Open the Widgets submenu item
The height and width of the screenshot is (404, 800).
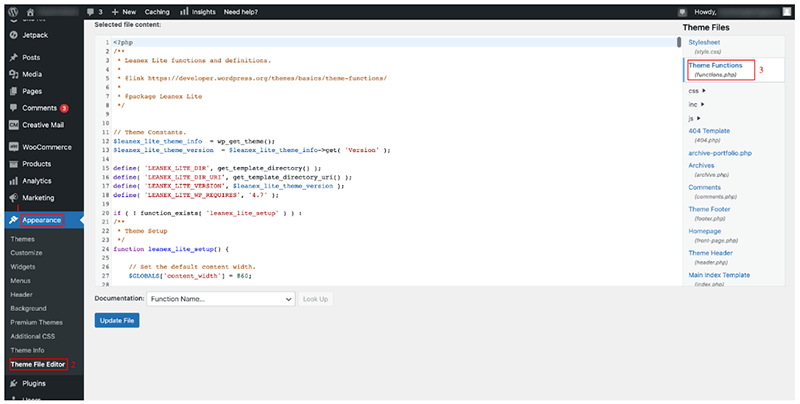(23, 267)
